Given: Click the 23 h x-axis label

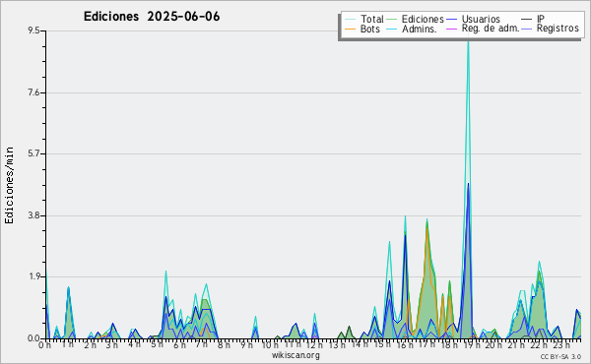Looking at the screenshot, I should pos(561,344).
